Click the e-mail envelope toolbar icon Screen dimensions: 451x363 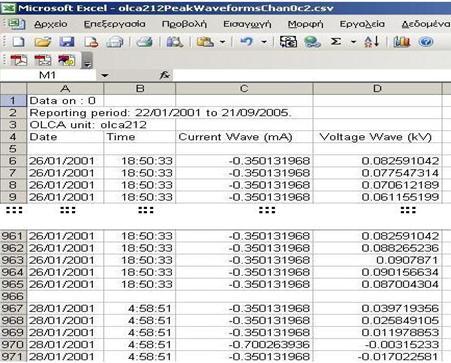[115, 42]
